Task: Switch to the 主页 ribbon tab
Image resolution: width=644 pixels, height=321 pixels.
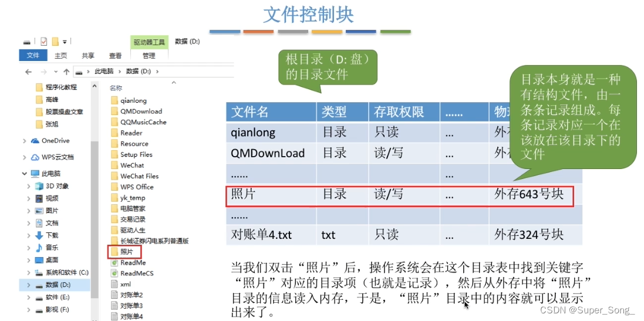Action: 61,55
